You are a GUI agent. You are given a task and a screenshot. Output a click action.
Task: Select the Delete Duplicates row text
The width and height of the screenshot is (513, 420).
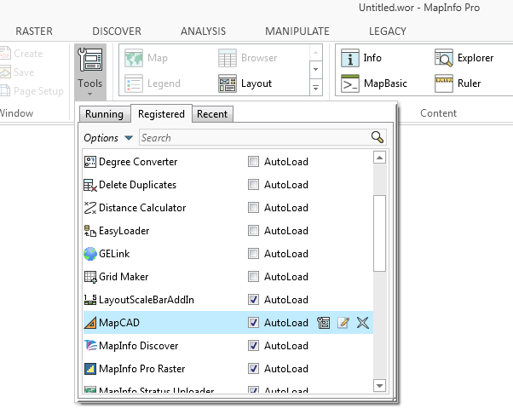pos(137,185)
